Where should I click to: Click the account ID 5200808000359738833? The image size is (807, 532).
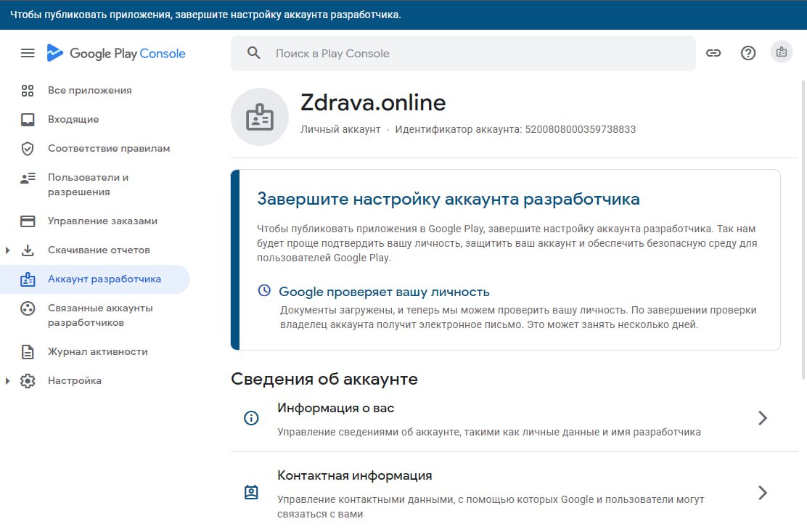coord(580,130)
